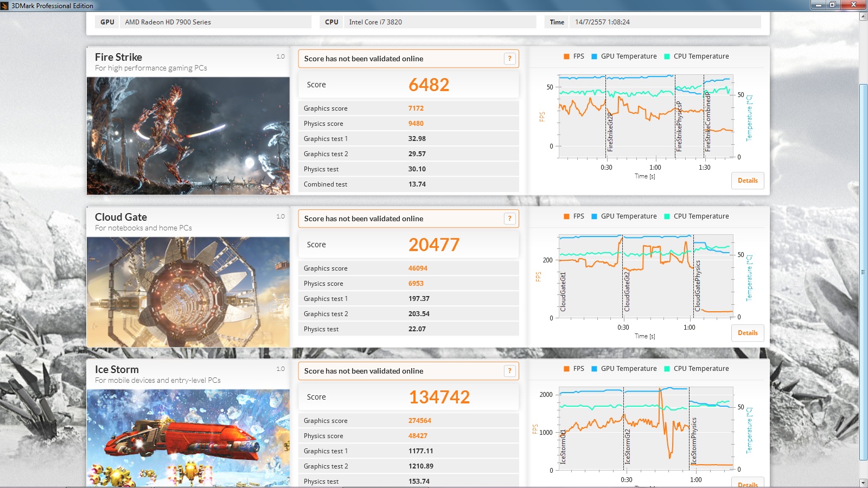Click the blue GPU Temperature swatch in Cloud Gate legend
The width and height of the screenshot is (868, 488).
[594, 216]
